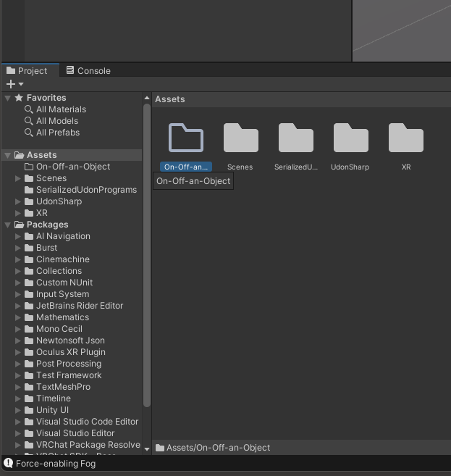
Task: Select the UdonSharp folder icon in grid
Action: [350, 138]
